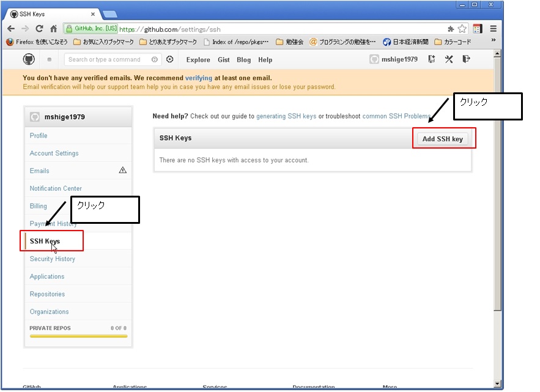
Task: Click the address bar URL
Action: coord(170,29)
